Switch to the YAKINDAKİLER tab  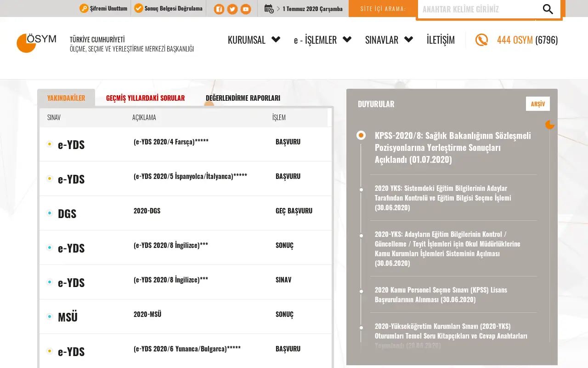click(66, 98)
